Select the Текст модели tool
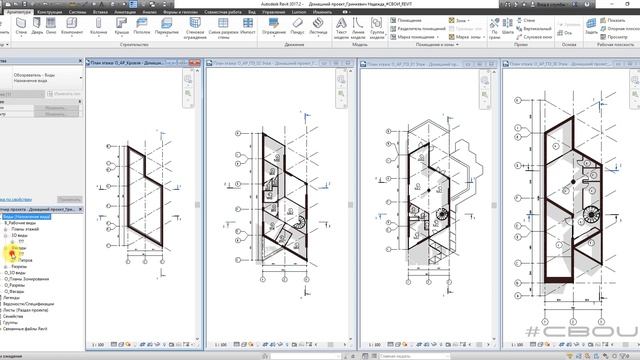 point(341,28)
